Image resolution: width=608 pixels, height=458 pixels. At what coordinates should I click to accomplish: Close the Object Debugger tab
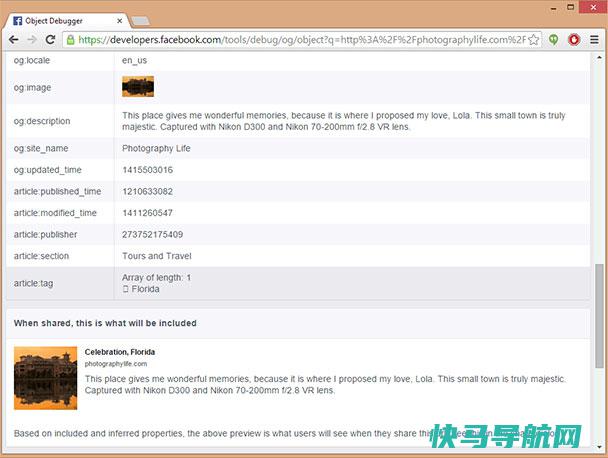pyautogui.click(x=120, y=21)
